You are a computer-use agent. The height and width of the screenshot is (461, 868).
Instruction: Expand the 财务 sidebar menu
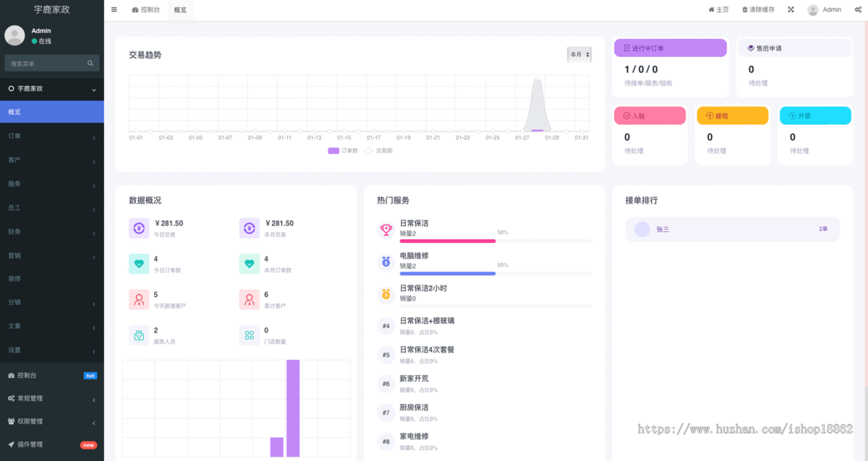51,231
